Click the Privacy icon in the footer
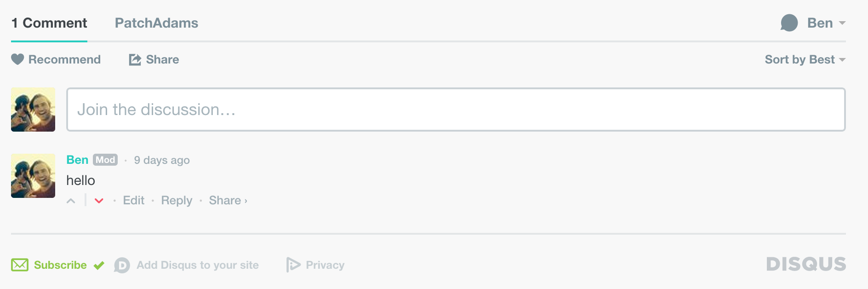Viewport: 868px width, 289px height. pos(293,265)
